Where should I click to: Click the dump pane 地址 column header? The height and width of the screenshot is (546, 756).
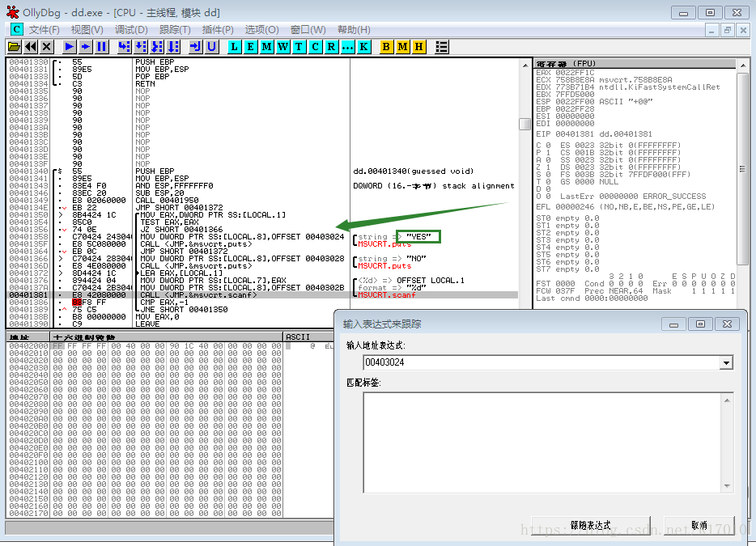[x=28, y=336]
